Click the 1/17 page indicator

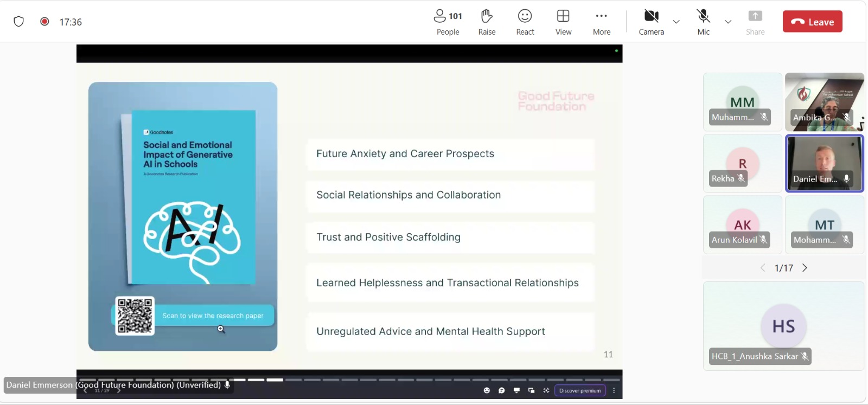point(784,268)
